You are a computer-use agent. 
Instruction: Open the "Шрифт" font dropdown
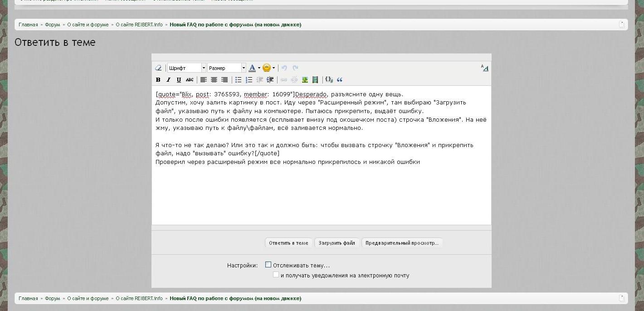point(186,68)
